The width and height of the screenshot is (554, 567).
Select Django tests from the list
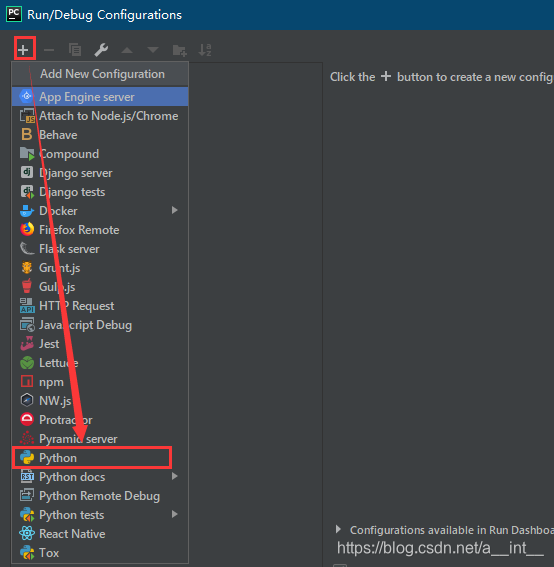click(100, 192)
